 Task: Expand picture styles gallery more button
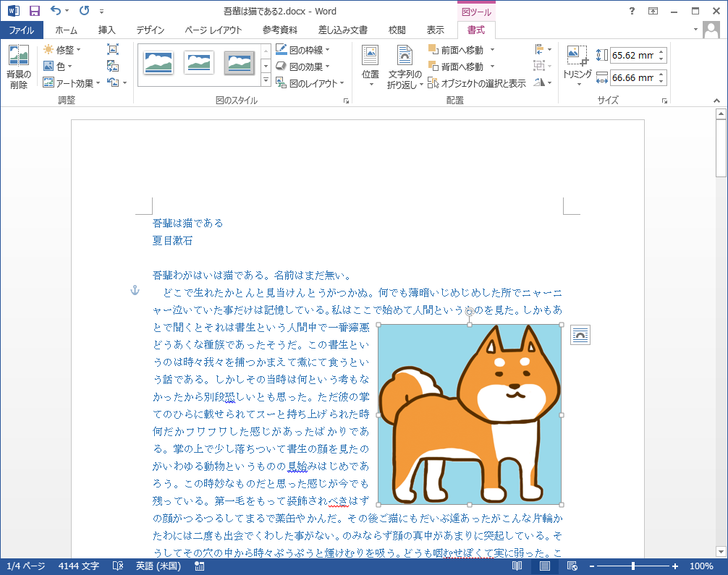point(266,80)
